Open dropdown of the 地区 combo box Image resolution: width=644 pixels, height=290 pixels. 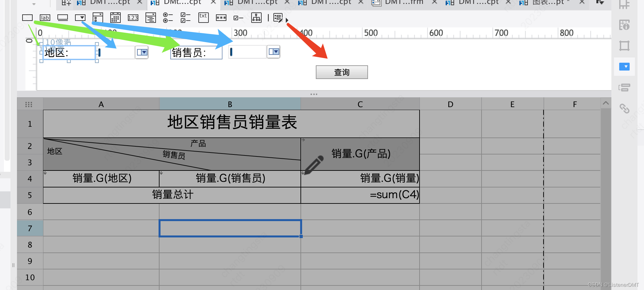coord(142,52)
